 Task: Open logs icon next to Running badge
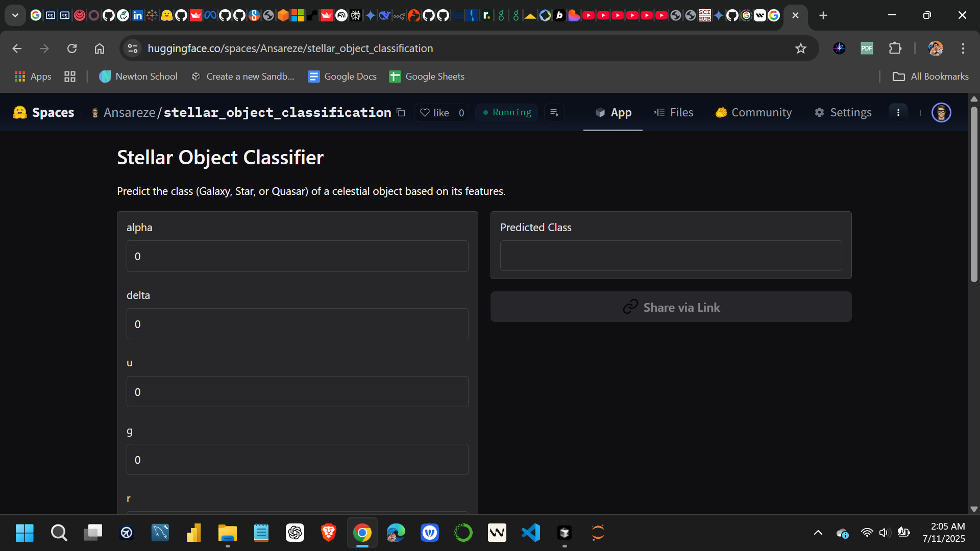tap(554, 112)
